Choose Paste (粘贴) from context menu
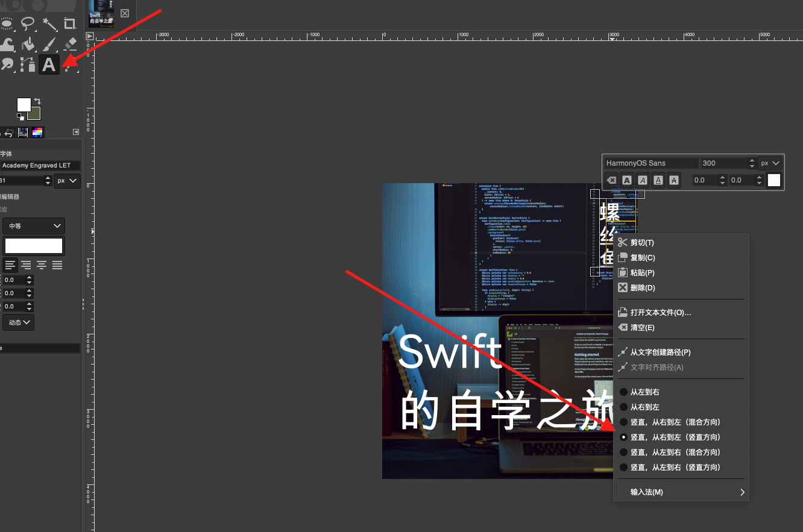This screenshot has height=532, width=803. pyautogui.click(x=681, y=272)
